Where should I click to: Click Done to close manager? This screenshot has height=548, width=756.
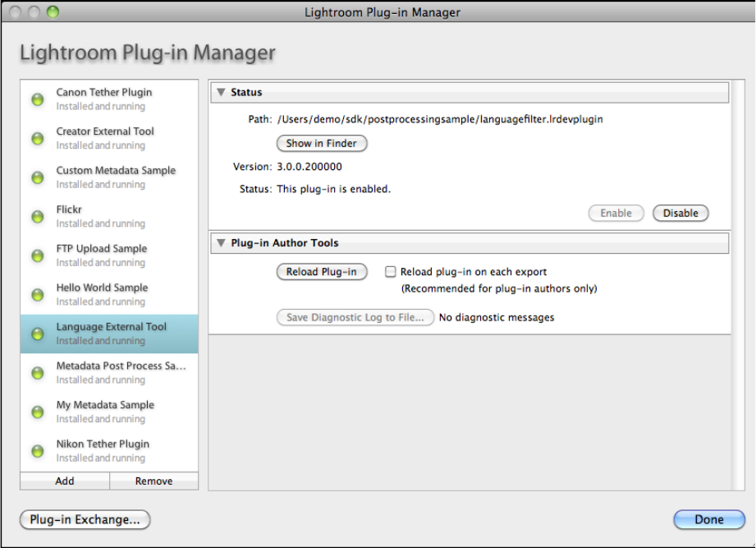click(x=709, y=519)
